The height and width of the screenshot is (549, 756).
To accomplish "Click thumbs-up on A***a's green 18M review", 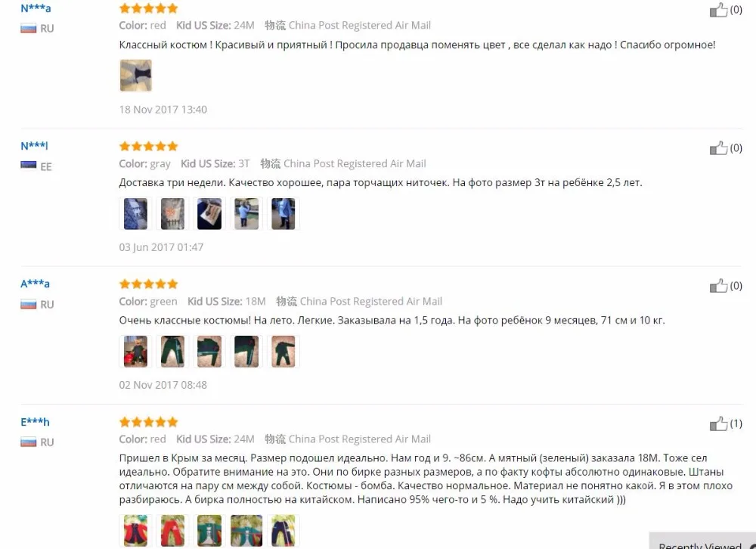I will pyautogui.click(x=718, y=286).
